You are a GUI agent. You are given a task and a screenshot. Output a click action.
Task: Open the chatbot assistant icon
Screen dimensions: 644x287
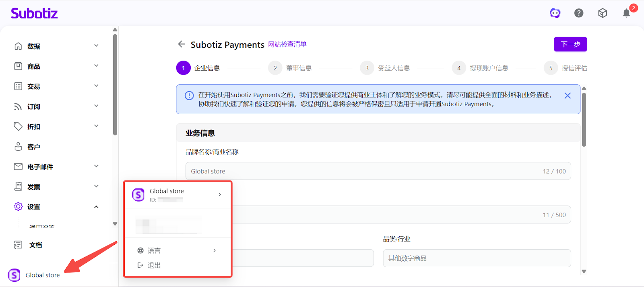[x=555, y=13]
